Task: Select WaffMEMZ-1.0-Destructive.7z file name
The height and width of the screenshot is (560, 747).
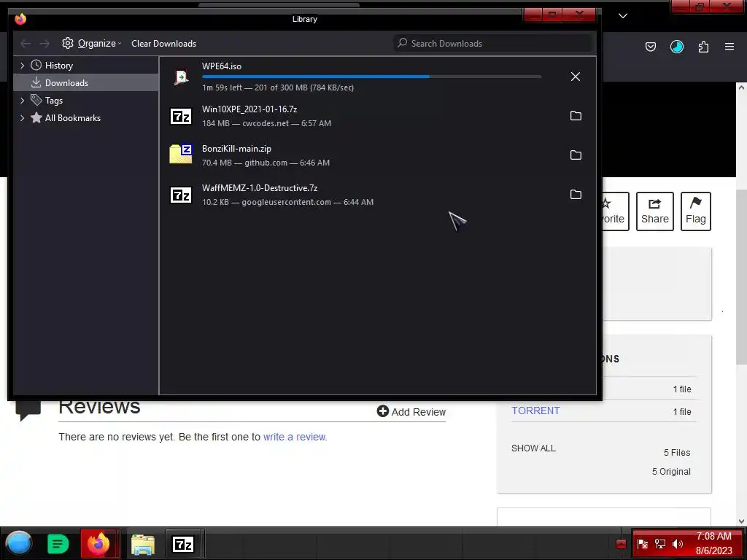Action: [x=260, y=188]
